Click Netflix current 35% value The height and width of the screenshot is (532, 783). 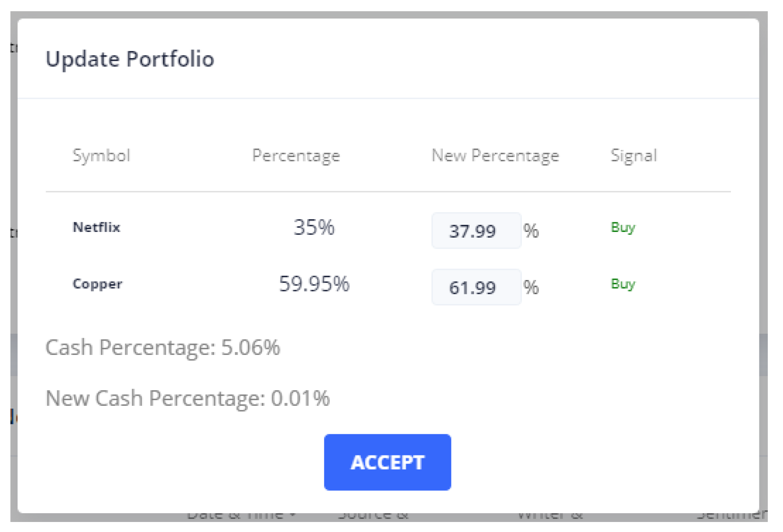(x=314, y=228)
